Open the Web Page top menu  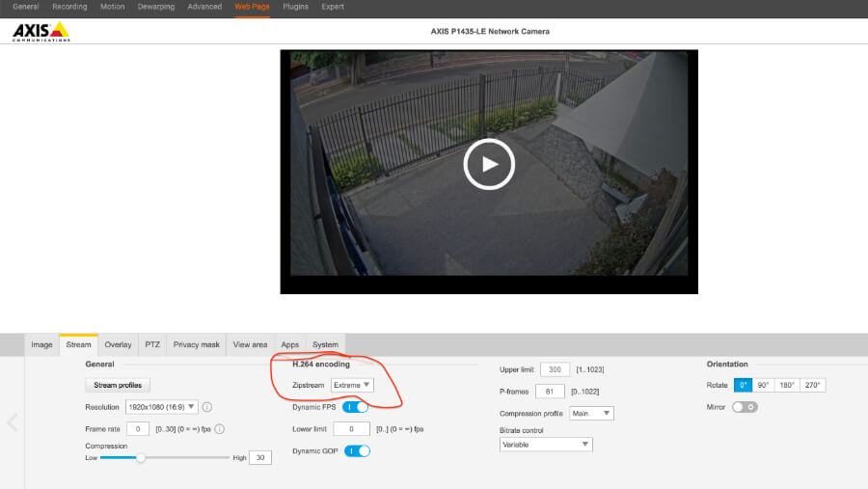(x=252, y=7)
